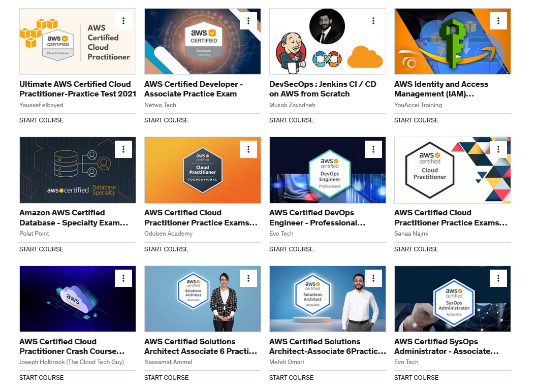
Task: Open Database Specialty course thumbnail
Action: click(x=78, y=170)
